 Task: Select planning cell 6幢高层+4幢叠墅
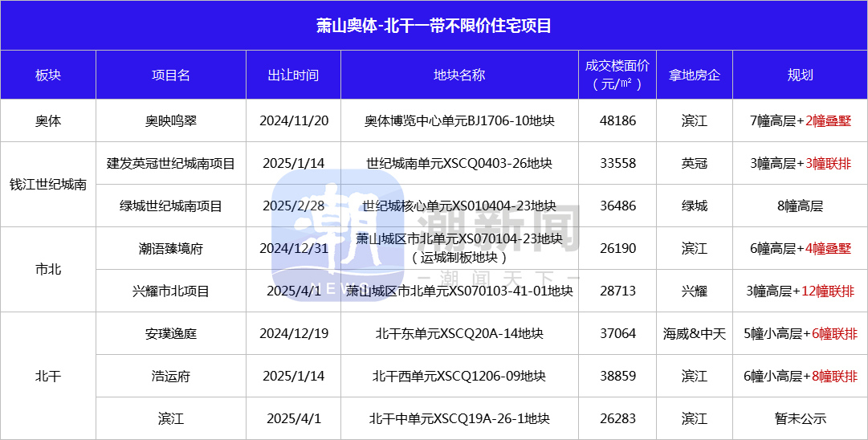click(800, 248)
